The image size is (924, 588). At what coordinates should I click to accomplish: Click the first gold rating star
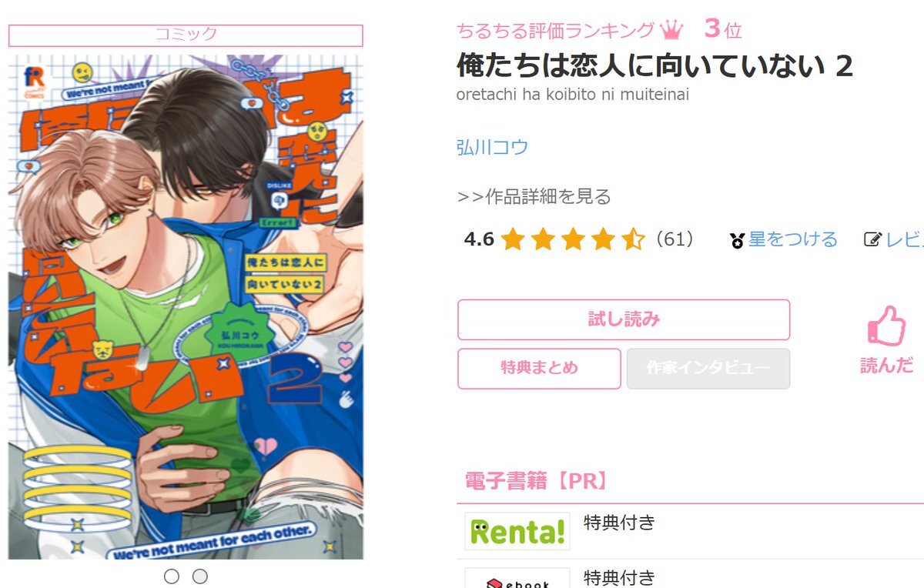tap(512, 240)
